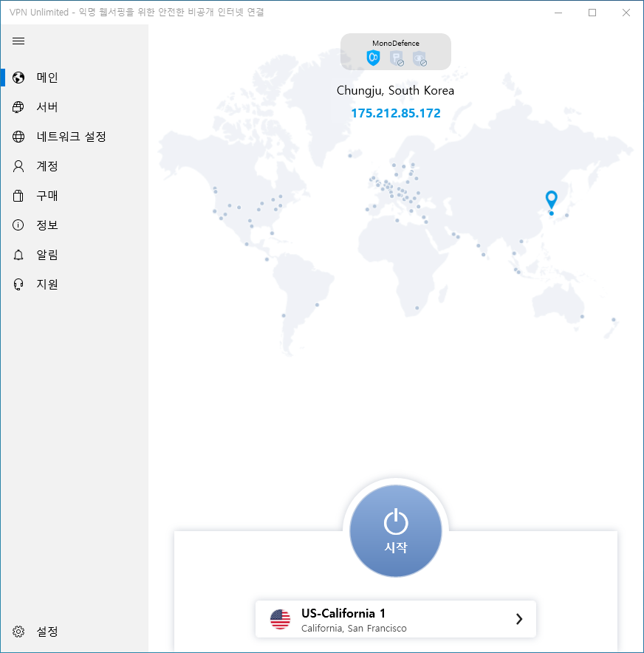The height and width of the screenshot is (653, 644).
Task: Open the 구매 menu item
Action: 75,196
